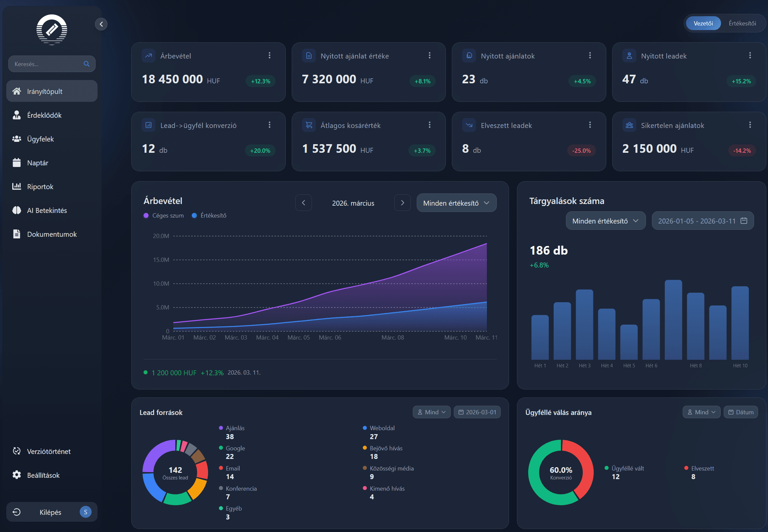The image size is (768, 532).
Task: Open the Dátum picker button
Action: [741, 412]
